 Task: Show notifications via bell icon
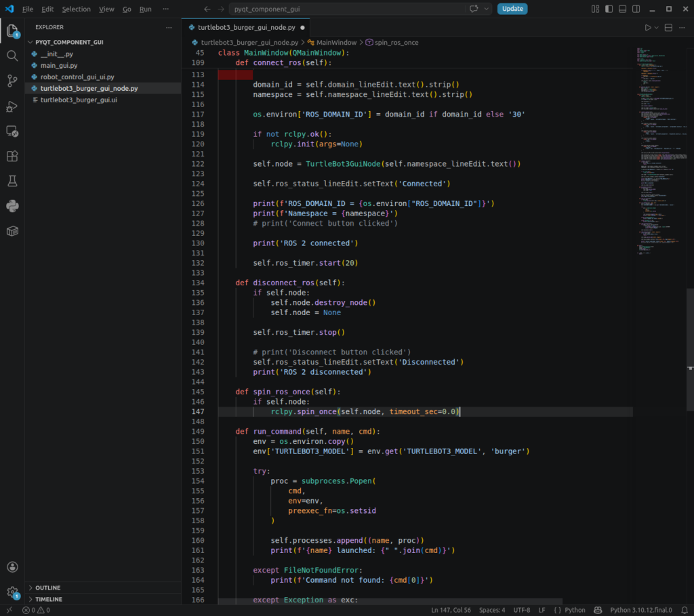pyautogui.click(x=685, y=611)
